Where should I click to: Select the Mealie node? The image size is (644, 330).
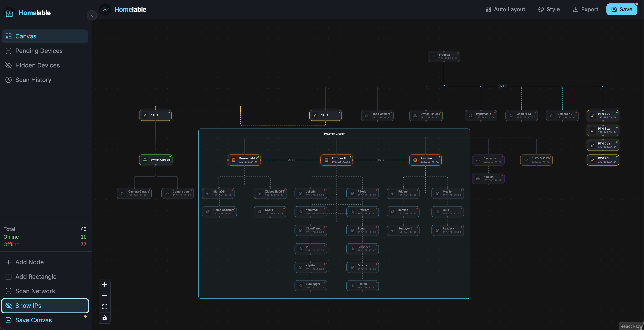[x=448, y=193]
